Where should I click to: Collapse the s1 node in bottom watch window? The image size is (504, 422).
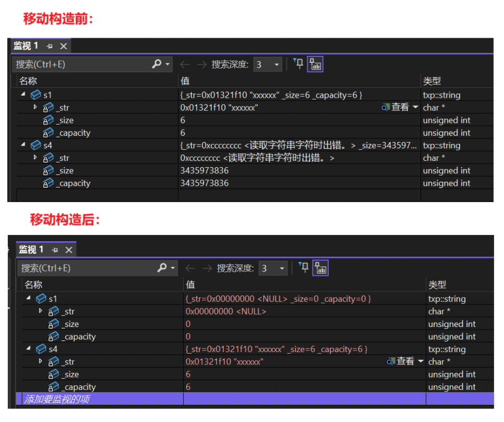[x=28, y=298]
